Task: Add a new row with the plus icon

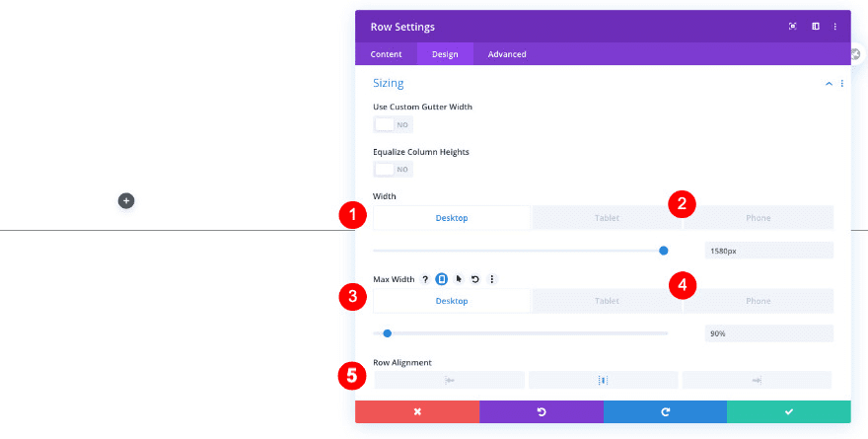Action: pyautogui.click(x=126, y=200)
